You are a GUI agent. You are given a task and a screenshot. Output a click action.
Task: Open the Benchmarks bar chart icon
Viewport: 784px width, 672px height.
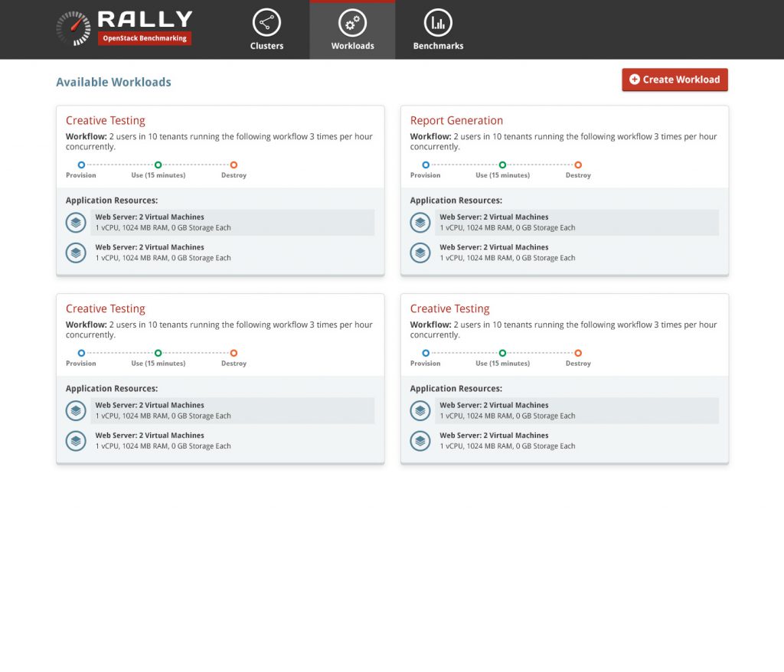[438, 22]
